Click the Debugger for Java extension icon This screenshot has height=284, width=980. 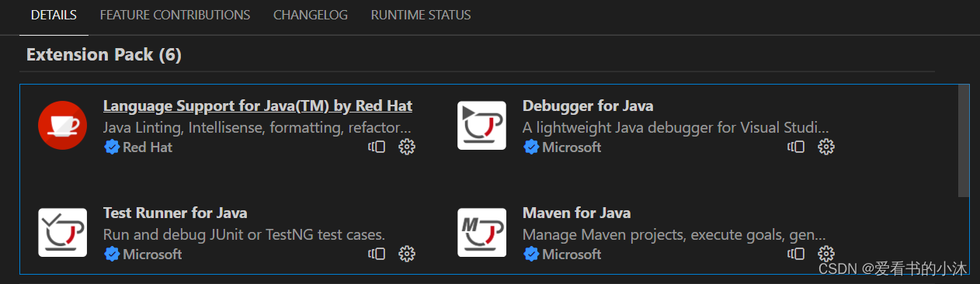(x=481, y=125)
